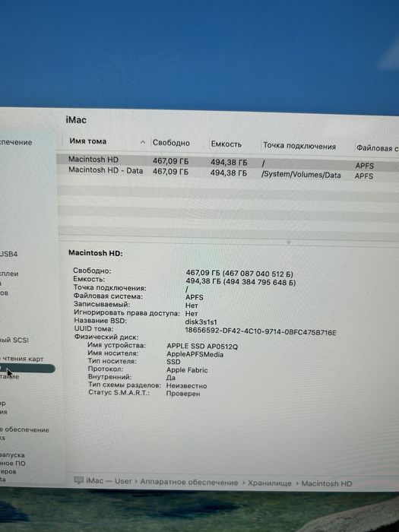Click capacity cell of Macintosh HD row
Image resolution: width=399 pixels, height=532 pixels.
(x=229, y=162)
